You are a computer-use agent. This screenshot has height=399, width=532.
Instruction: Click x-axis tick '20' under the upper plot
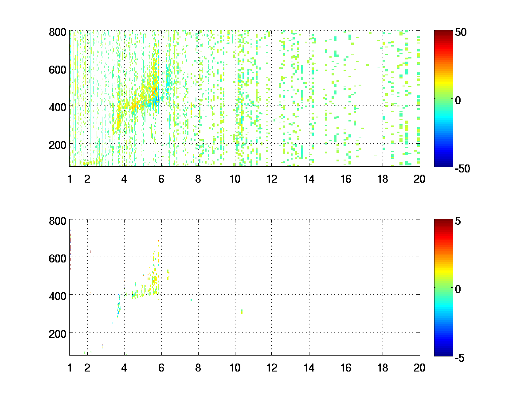pos(419,179)
